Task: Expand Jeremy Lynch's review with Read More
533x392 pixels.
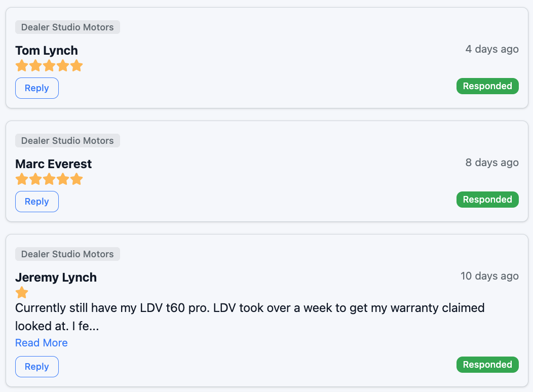Action: click(42, 343)
